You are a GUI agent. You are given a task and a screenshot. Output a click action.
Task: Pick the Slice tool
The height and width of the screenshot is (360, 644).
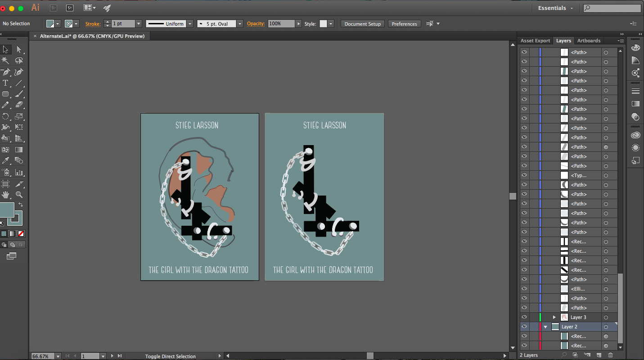(19, 183)
